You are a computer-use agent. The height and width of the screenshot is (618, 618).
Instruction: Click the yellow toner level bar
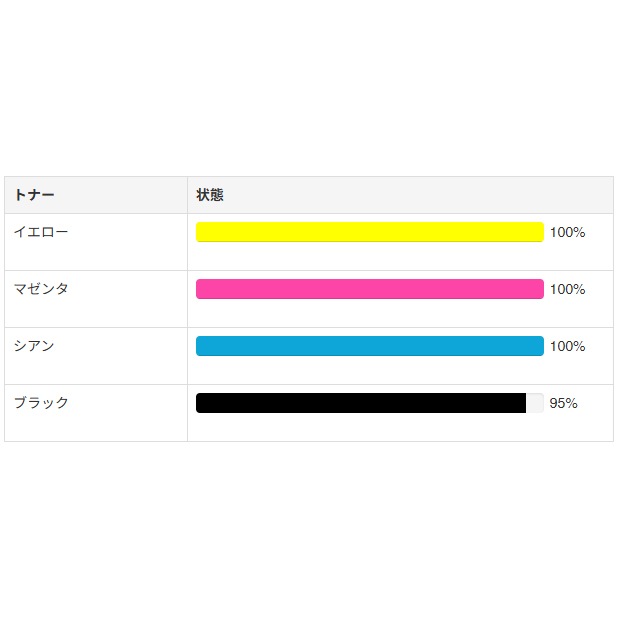point(369,232)
